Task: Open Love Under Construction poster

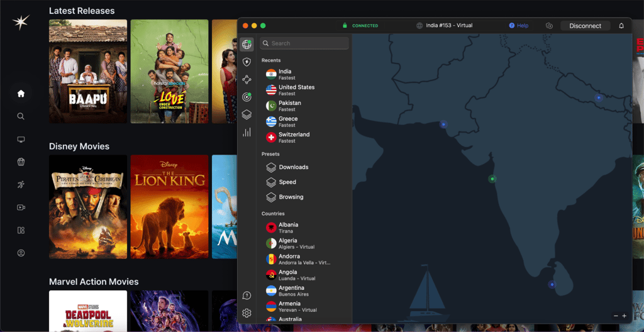Action: click(x=169, y=72)
